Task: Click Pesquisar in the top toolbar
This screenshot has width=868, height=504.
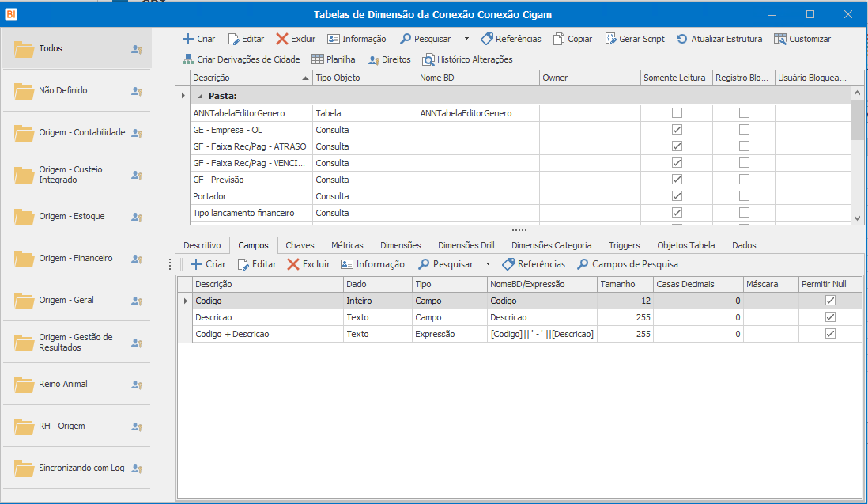Action: 425,39
